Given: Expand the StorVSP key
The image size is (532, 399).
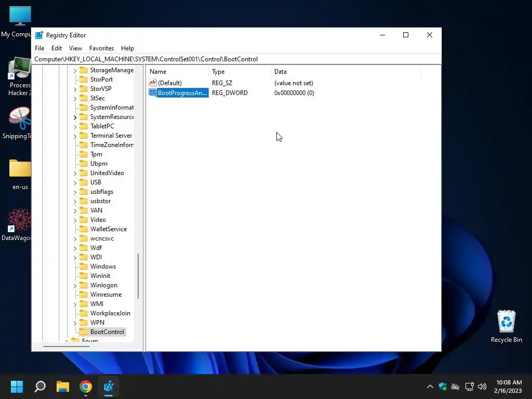Looking at the screenshot, I should pyautogui.click(x=75, y=89).
